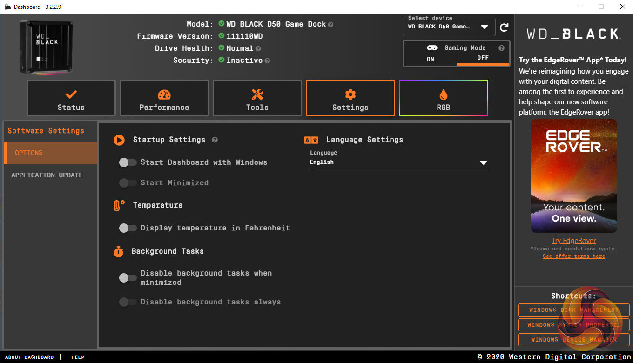The height and width of the screenshot is (364, 633).
Task: Click the firmware value 111110WD
Action: point(245,36)
